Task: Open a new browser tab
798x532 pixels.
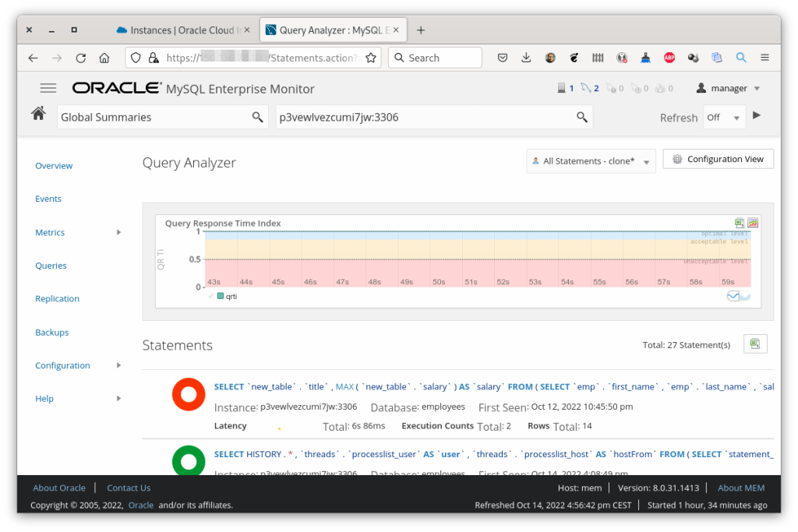Action: 421,30
